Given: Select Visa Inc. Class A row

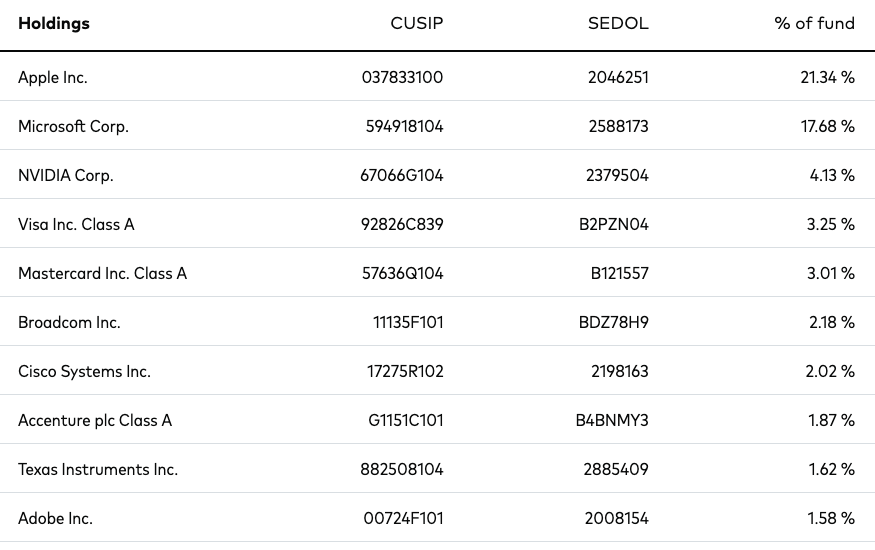Looking at the screenshot, I should [x=438, y=223].
